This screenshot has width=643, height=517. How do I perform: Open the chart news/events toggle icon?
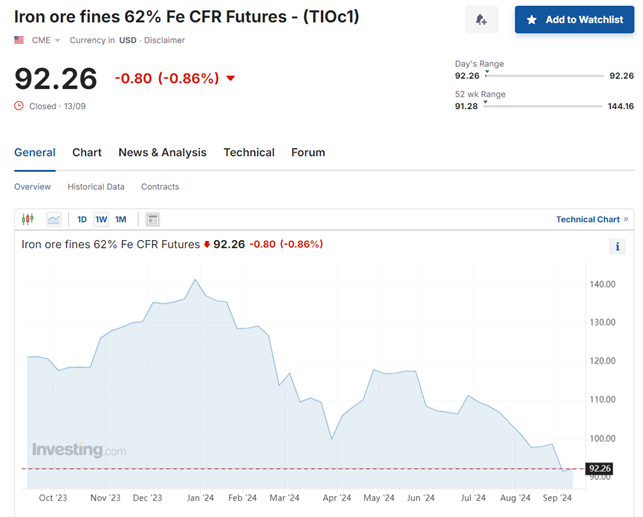pos(153,219)
